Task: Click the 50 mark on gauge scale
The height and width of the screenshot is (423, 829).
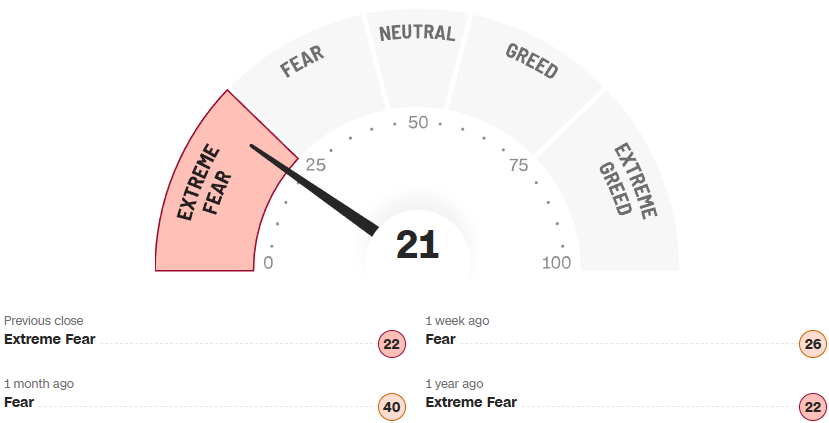Action: [418, 123]
